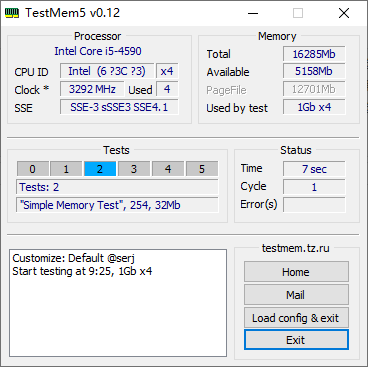Close the TestMem5 window
The image size is (368, 367).
click(x=344, y=13)
